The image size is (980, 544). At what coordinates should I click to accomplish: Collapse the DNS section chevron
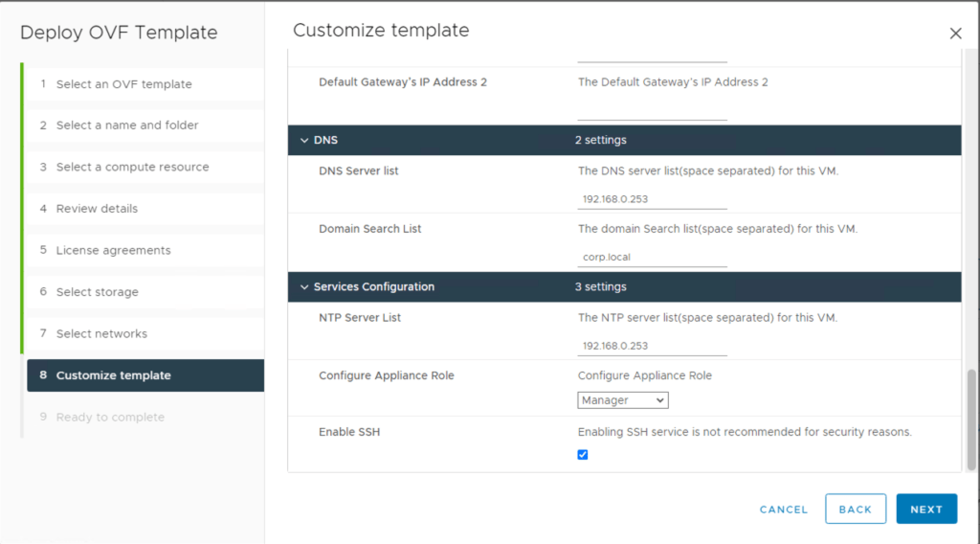point(304,141)
